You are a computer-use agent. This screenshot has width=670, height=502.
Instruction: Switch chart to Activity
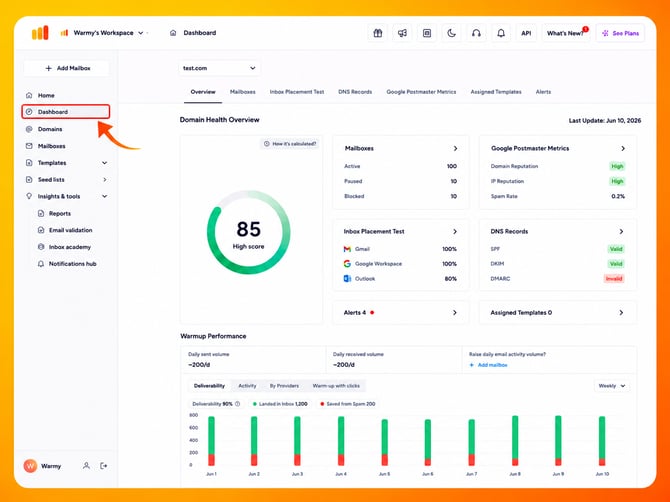[247, 386]
